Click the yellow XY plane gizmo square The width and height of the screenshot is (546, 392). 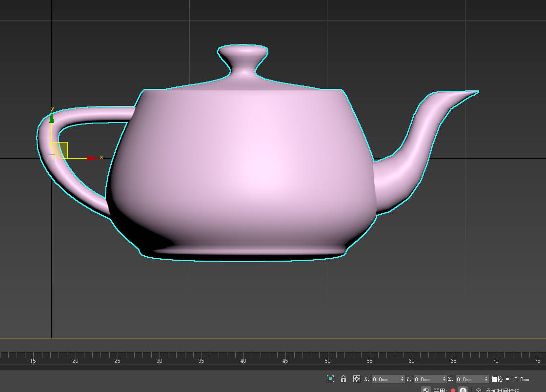[x=60, y=150]
